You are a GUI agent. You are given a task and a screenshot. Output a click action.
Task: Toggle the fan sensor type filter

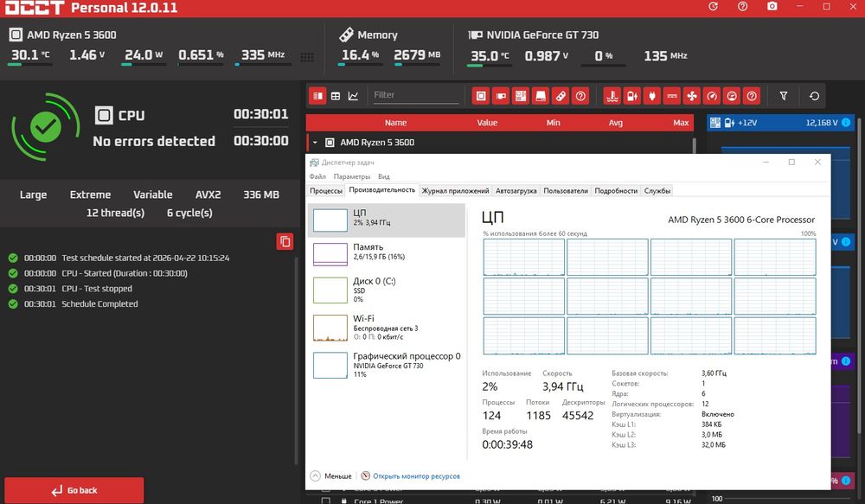point(692,96)
